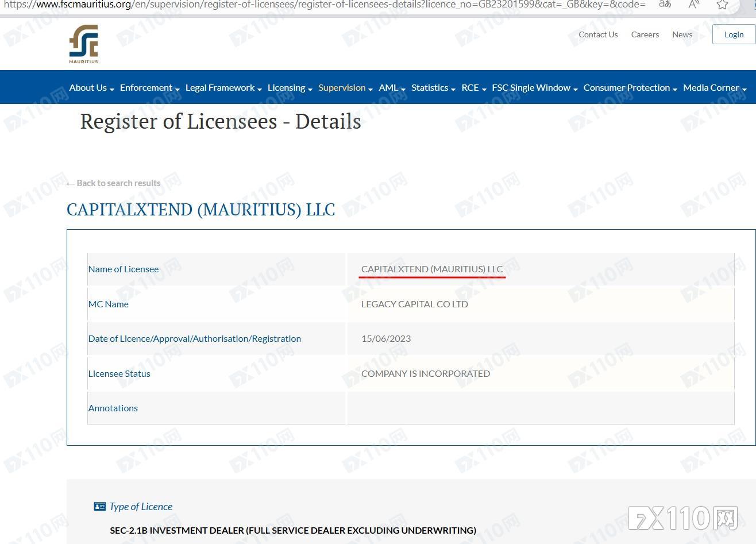This screenshot has height=544, width=756.
Task: Open the Contact Us link
Action: 598,34
